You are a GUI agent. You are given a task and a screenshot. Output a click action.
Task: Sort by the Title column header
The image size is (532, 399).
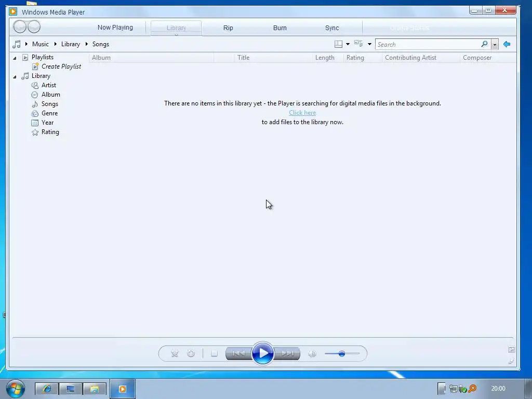coord(273,58)
